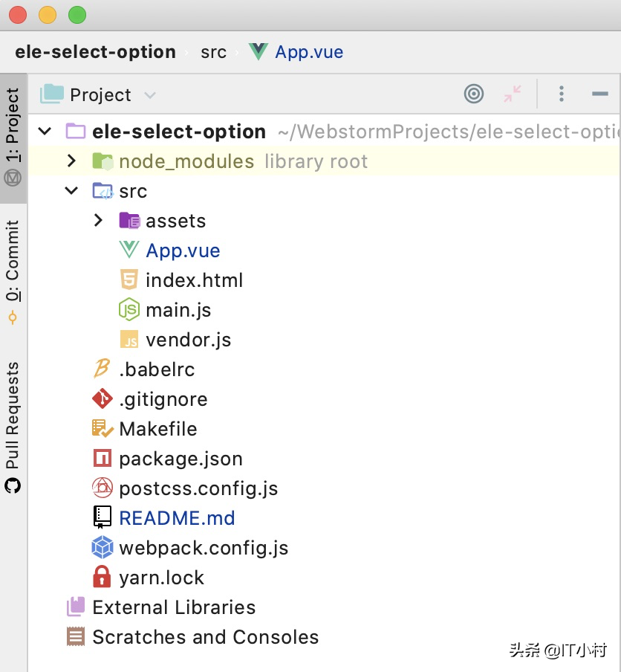Collapse the src folder

tap(71, 190)
